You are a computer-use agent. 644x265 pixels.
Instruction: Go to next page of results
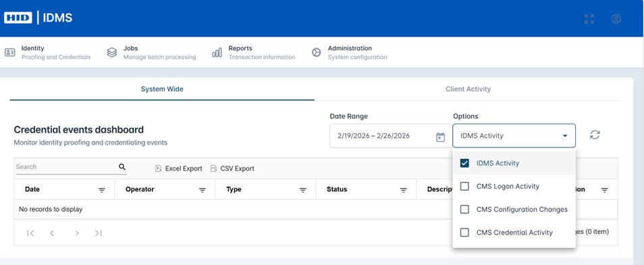tap(77, 233)
